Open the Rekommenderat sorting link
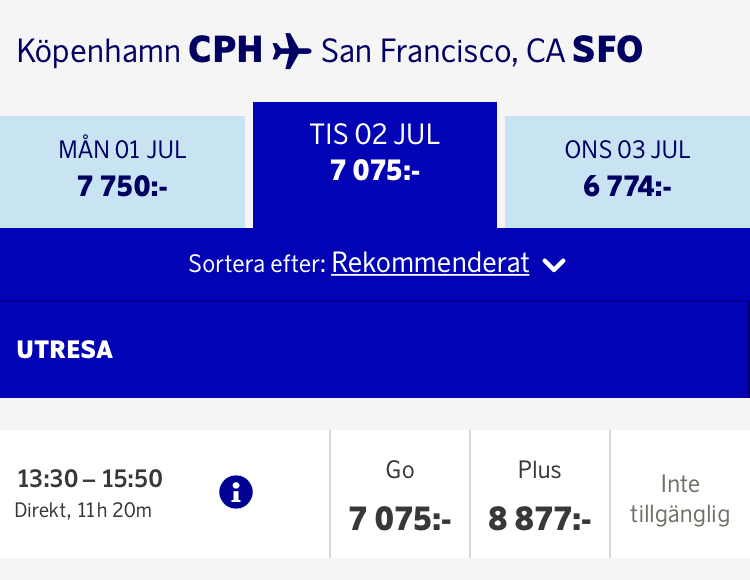Viewport: 750px width, 580px height. point(430,263)
